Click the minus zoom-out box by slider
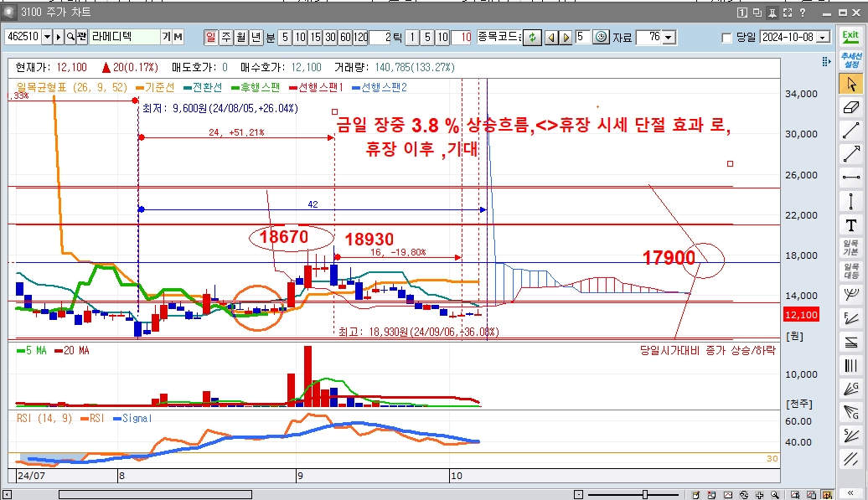Image resolution: width=868 pixels, height=500 pixels. 578,494
